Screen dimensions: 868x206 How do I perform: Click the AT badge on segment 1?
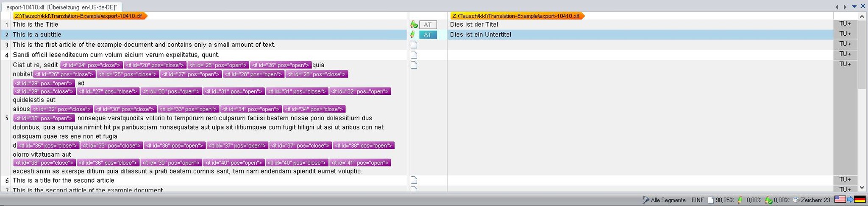pyautogui.click(x=428, y=25)
